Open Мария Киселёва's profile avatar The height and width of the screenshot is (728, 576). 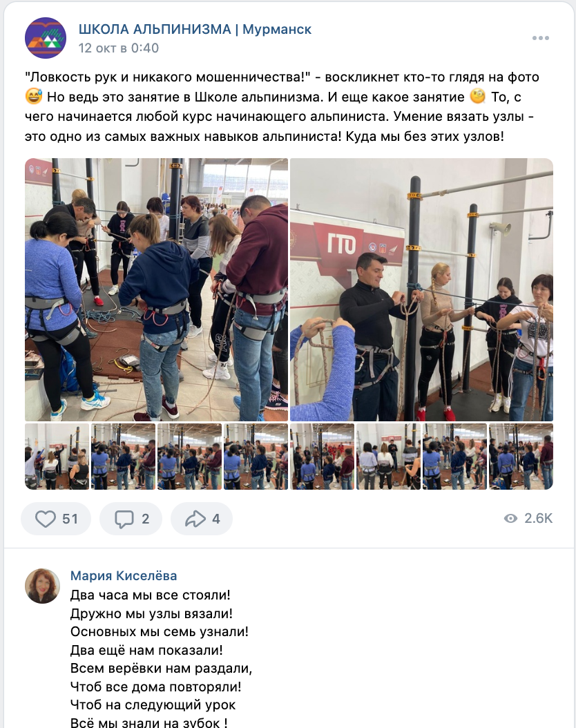click(x=42, y=586)
